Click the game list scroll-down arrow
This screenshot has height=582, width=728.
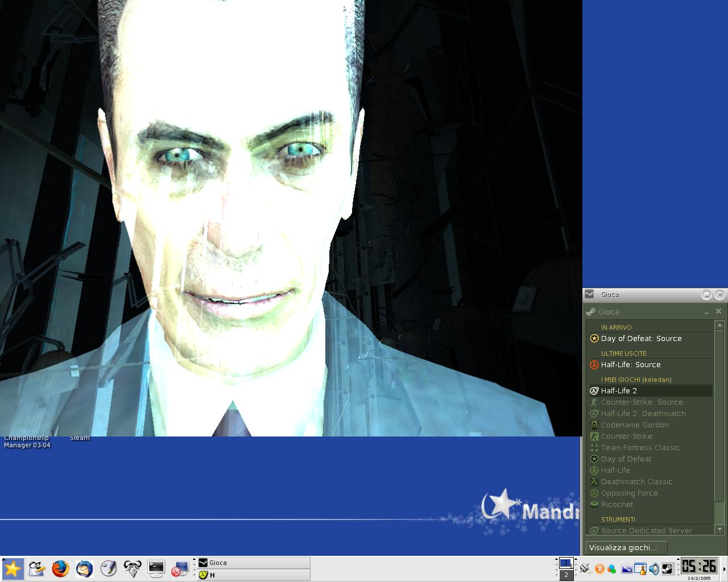[x=719, y=529]
